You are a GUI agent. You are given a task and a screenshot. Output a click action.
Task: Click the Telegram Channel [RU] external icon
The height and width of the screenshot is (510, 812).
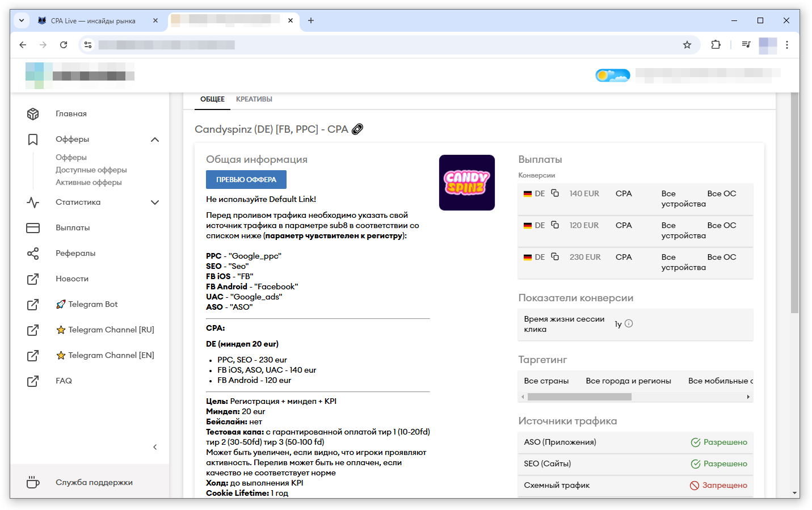point(33,330)
